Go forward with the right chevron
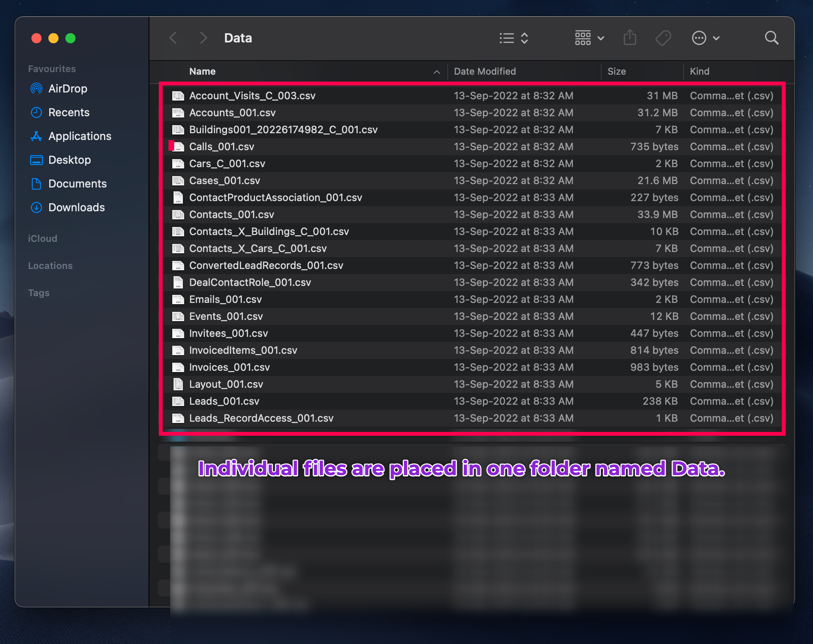The image size is (813, 644). coord(204,38)
